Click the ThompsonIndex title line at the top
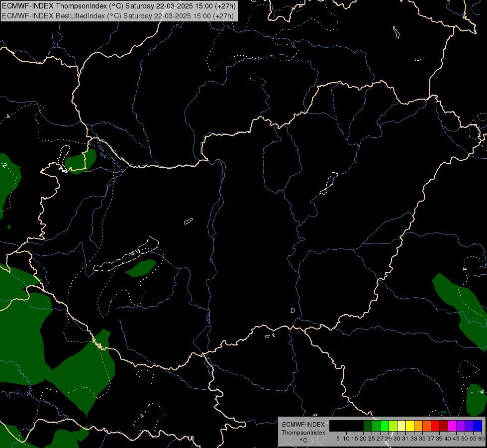 click(118, 6)
